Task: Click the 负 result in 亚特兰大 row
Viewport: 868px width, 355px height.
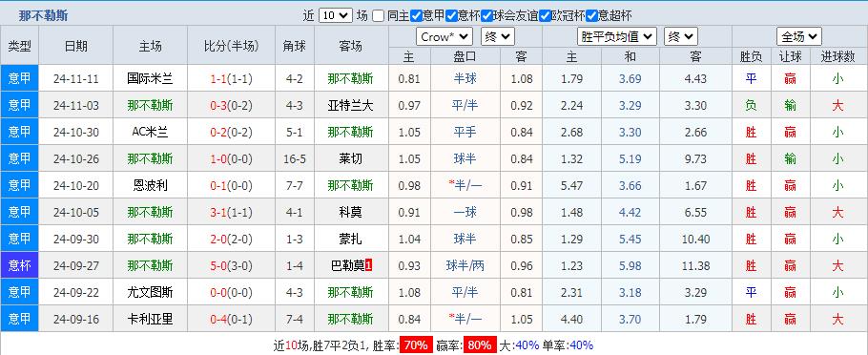Action: pos(751,105)
